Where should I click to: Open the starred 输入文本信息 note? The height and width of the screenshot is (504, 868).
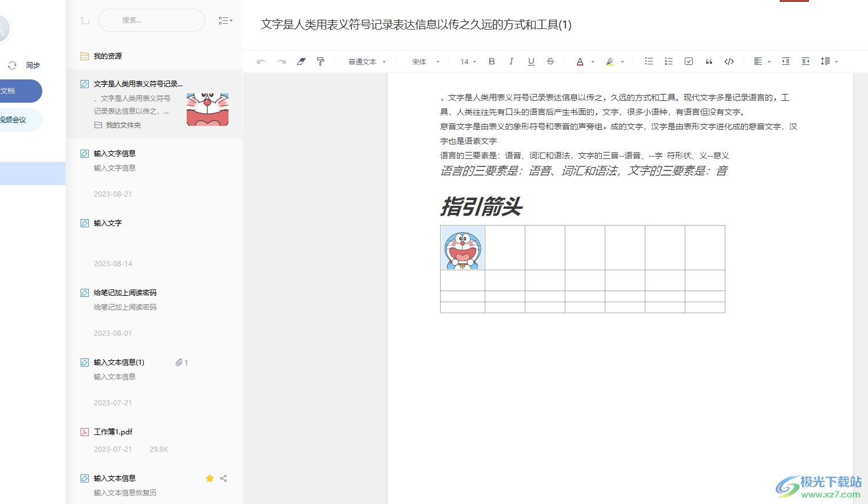pyautogui.click(x=115, y=478)
